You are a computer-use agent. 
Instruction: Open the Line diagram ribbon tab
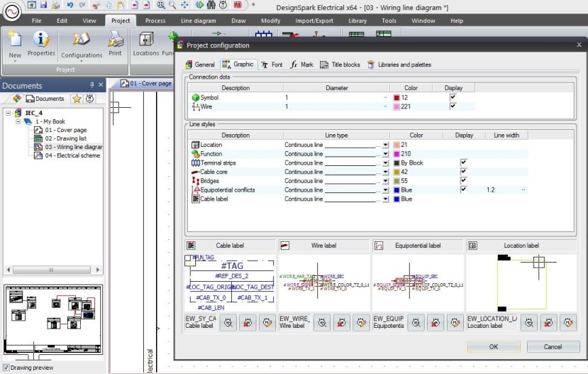point(199,21)
